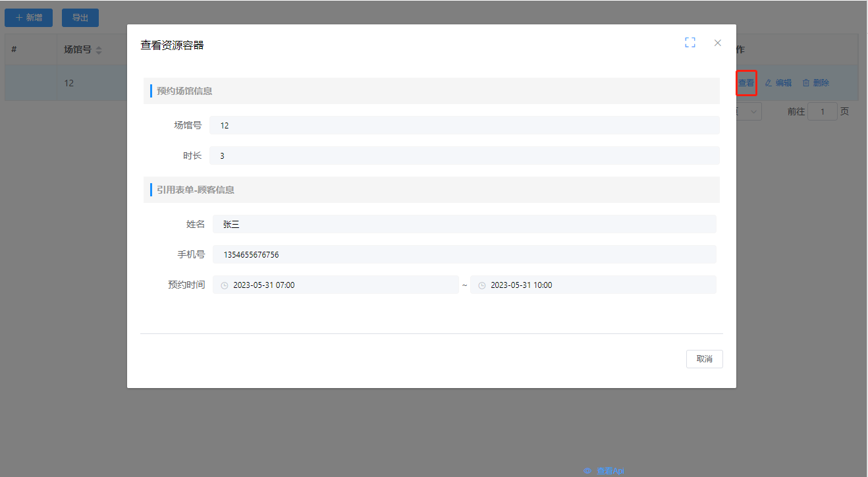Close the 查看资源容器 dialog with X
This screenshot has width=868, height=477.
click(x=718, y=43)
